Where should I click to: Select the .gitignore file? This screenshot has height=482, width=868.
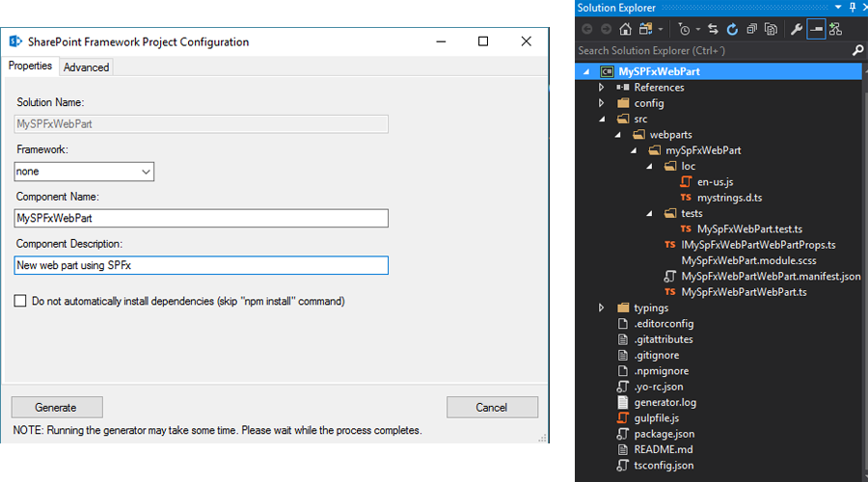coord(657,356)
